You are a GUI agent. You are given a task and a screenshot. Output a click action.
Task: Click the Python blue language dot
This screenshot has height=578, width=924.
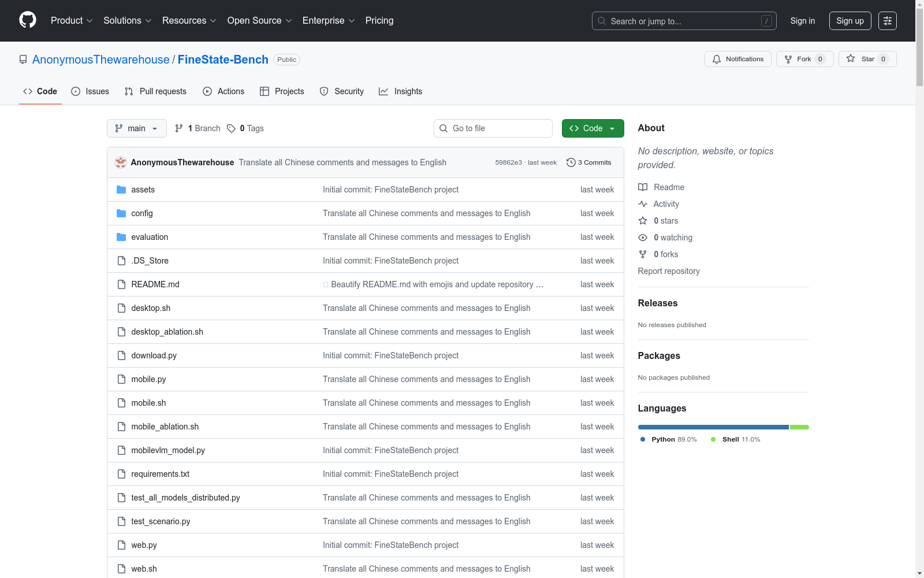(x=643, y=439)
